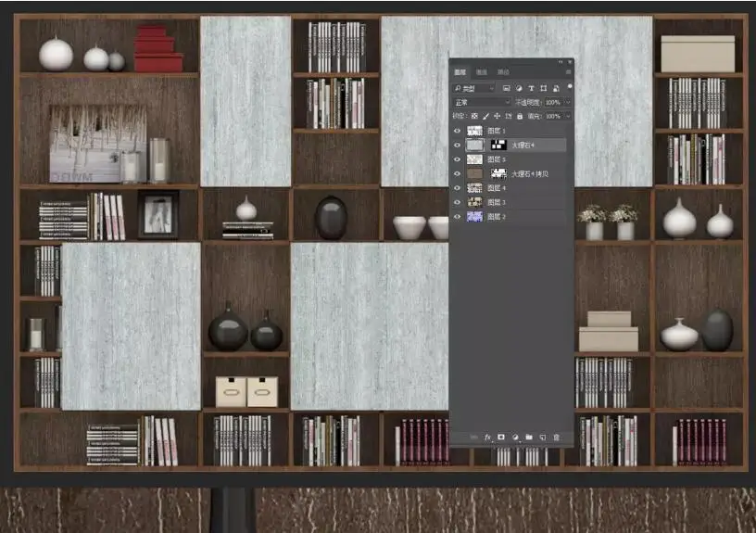Open the opacity slider dropdown arrow
The image size is (756, 533).
(568, 102)
